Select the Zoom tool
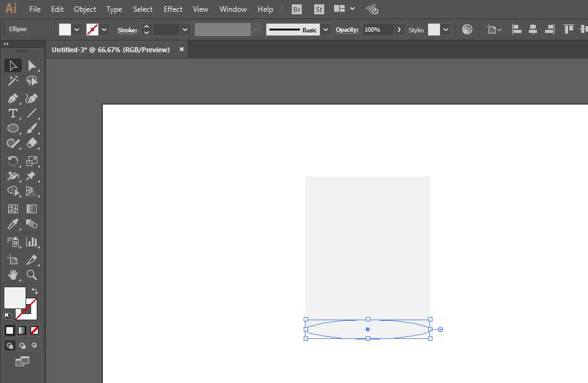This screenshot has width=588, height=383. pyautogui.click(x=32, y=275)
